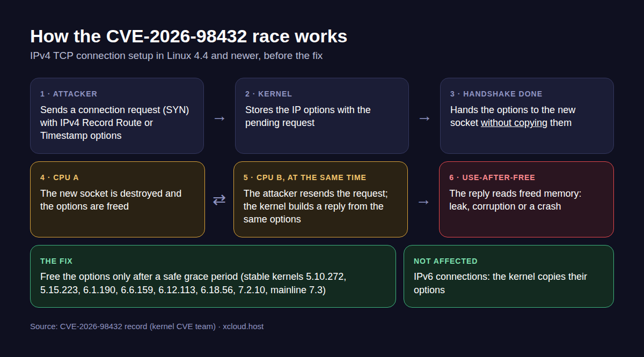Click the subtitle about IPv4 TCP connection setup
Image resolution: width=644 pixels, height=357 pixels.
176,56
